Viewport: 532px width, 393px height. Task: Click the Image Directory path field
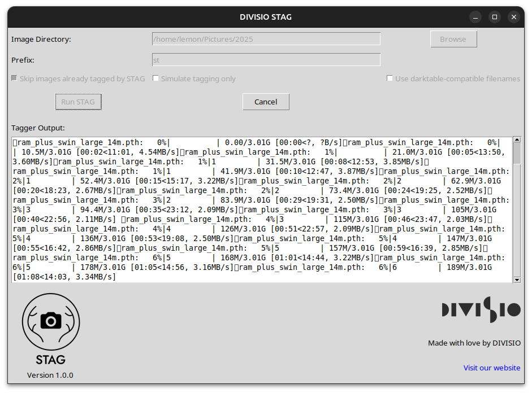click(266, 39)
